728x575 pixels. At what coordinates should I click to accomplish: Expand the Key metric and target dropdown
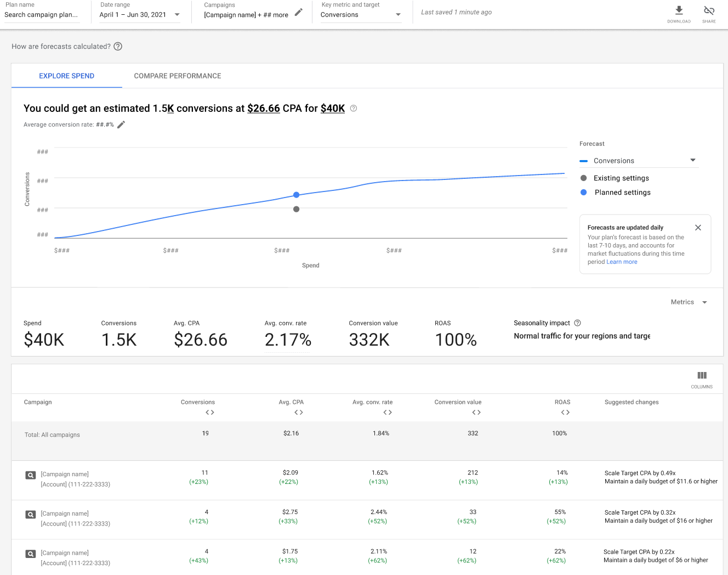click(x=398, y=15)
